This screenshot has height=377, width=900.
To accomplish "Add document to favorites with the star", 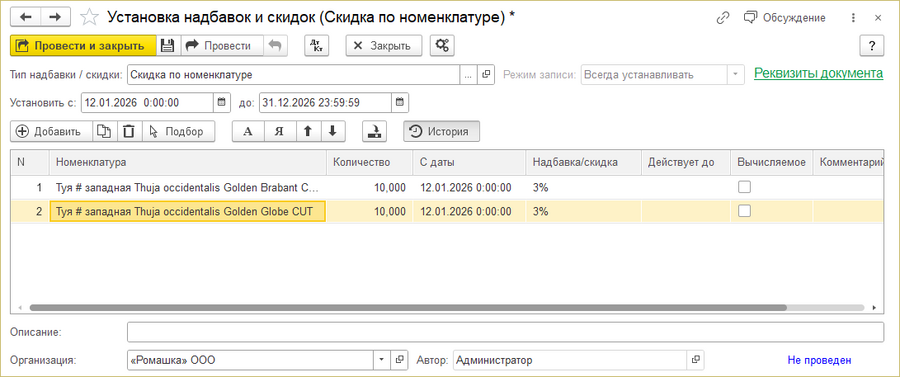I will pyautogui.click(x=89, y=17).
